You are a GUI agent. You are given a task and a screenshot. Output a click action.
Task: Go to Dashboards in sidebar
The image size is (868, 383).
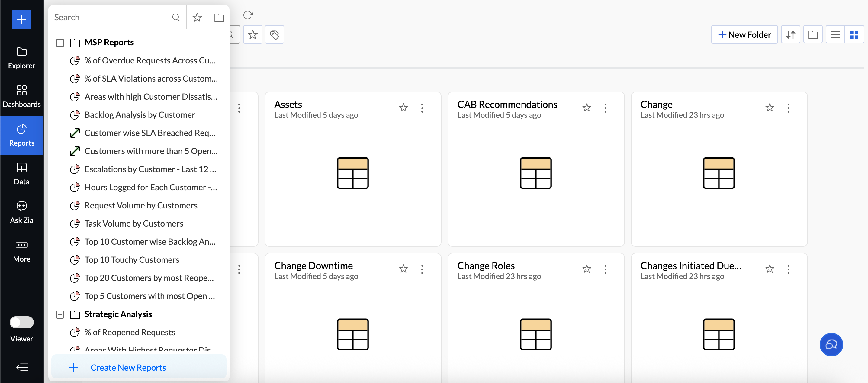(21, 96)
